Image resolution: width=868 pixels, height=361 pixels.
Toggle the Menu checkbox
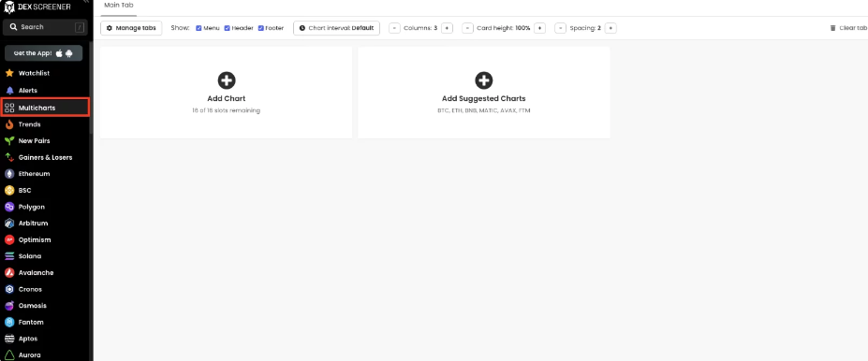click(199, 28)
